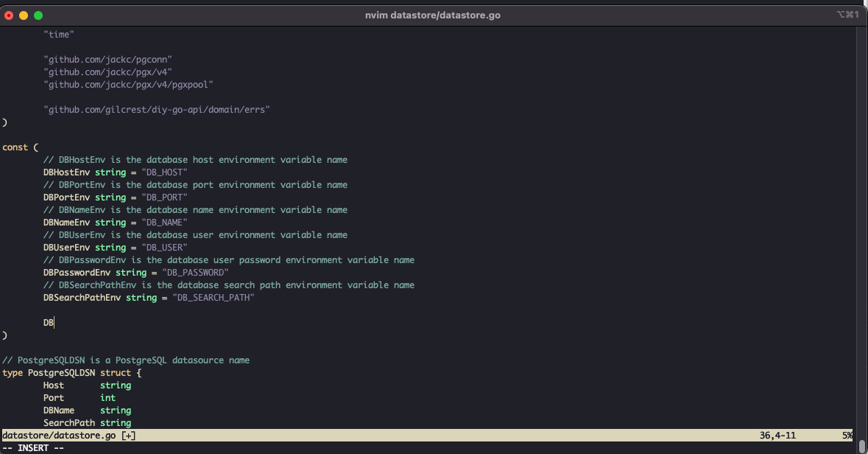Click the DBSearchPathEnv comment line
Screen dimensions: 868x454
click(x=229, y=285)
